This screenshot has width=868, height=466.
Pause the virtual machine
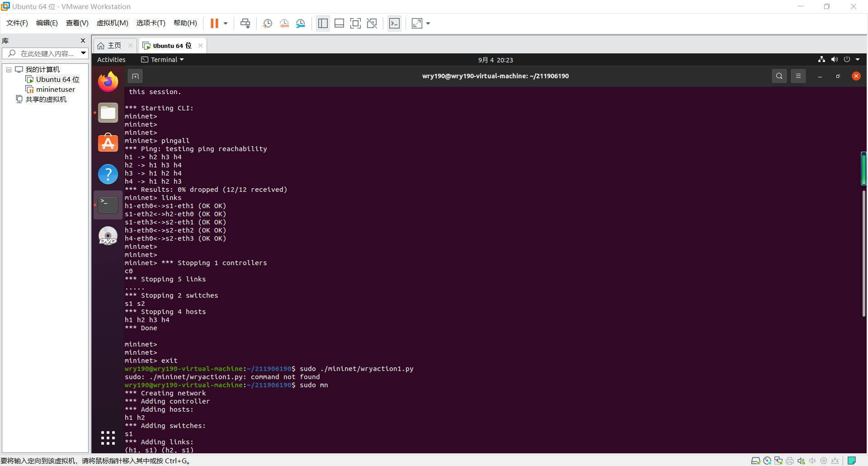tap(214, 24)
